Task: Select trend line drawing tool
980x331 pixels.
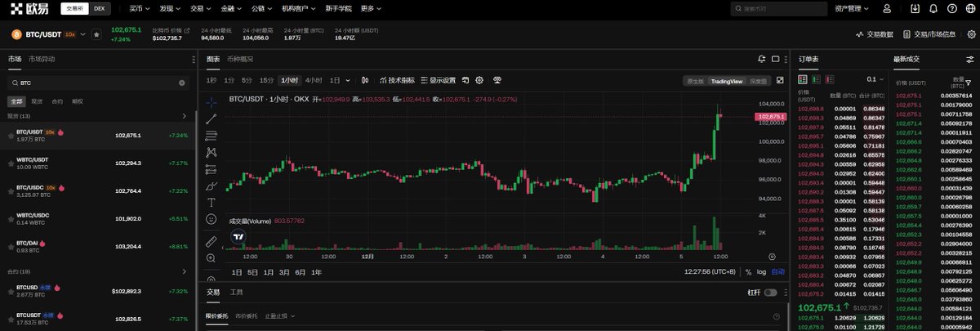Action: coord(211,119)
